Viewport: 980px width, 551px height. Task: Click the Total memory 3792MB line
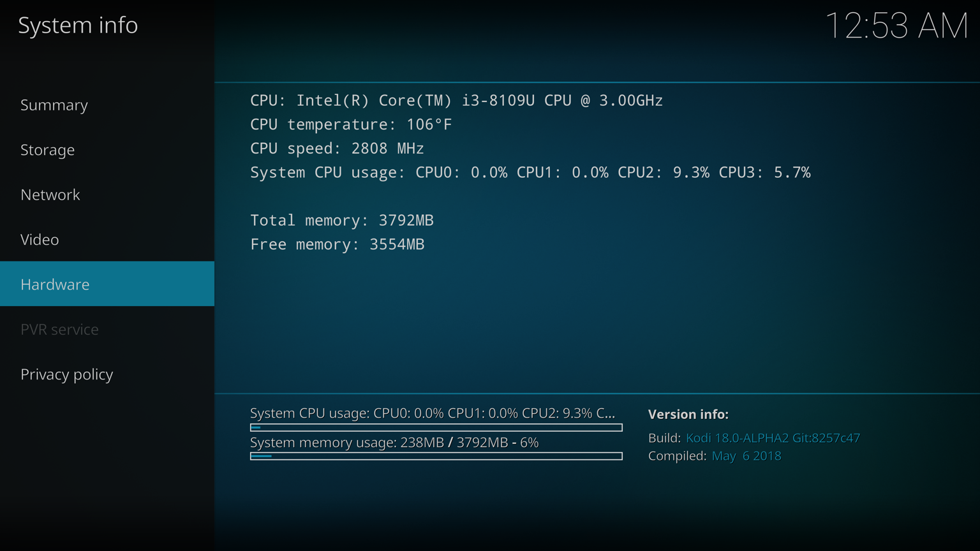pos(342,221)
